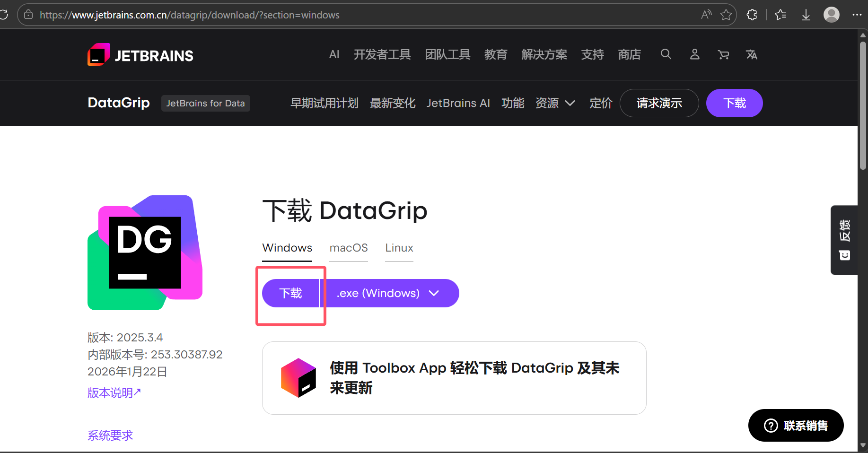The width and height of the screenshot is (868, 453).
Task: Open 早期试用计划 link
Action: [324, 103]
